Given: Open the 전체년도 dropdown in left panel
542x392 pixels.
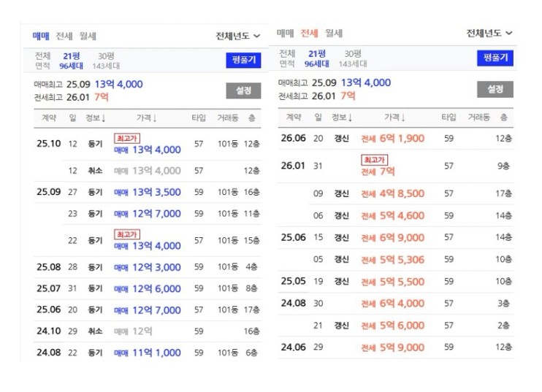Looking at the screenshot, I should click(x=238, y=36).
